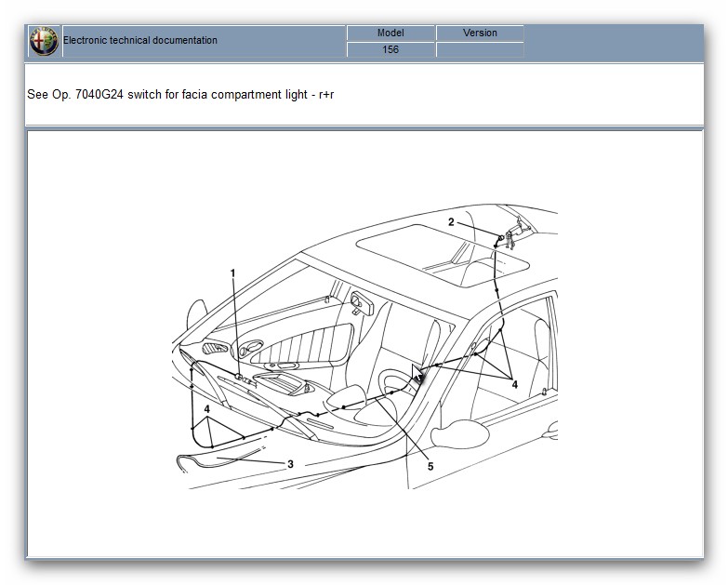Click the left callout 4 near the fender
The image size is (728, 585).
coord(207,408)
